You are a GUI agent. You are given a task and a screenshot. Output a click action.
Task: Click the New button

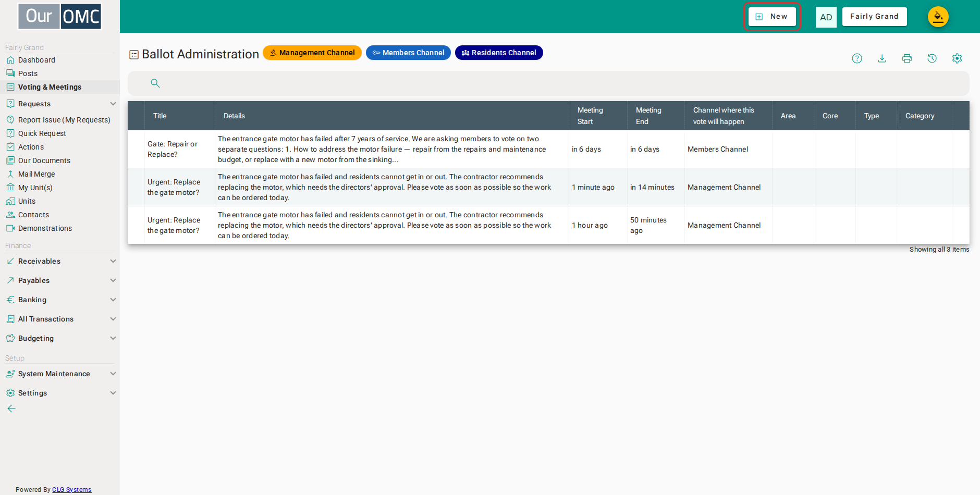(772, 17)
